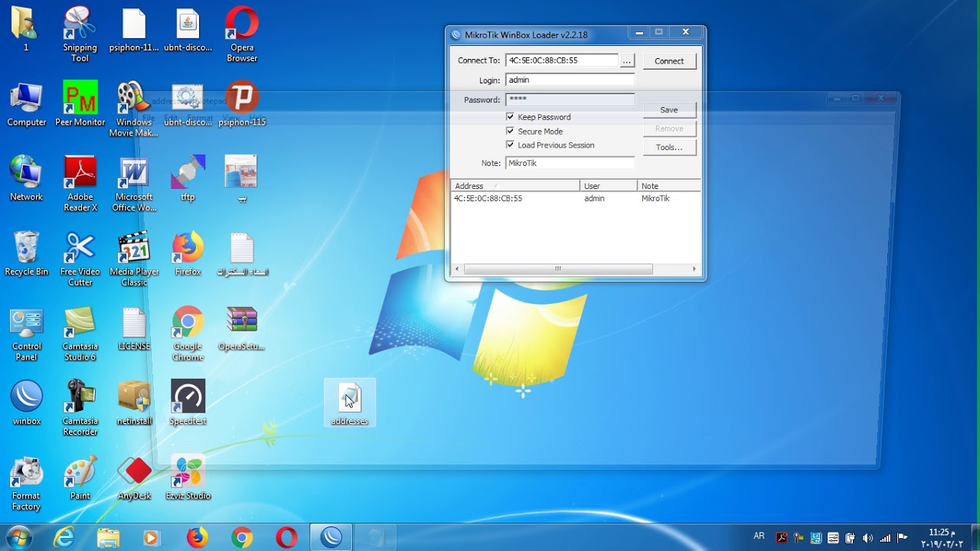Screen dimensions: 980x551
Task: Sort the list by the User column header
Action: click(609, 186)
